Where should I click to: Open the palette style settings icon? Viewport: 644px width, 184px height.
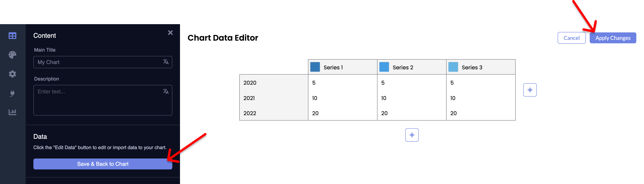tap(12, 55)
